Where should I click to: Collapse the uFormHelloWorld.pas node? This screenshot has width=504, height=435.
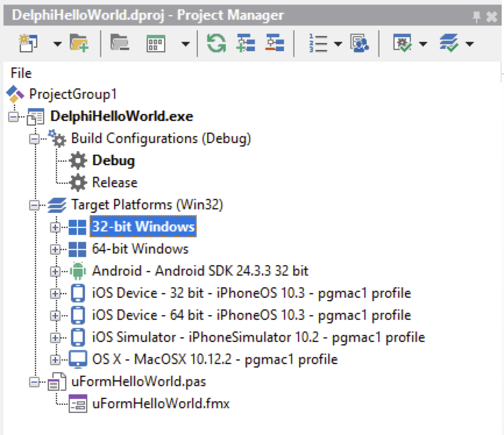click(x=34, y=382)
